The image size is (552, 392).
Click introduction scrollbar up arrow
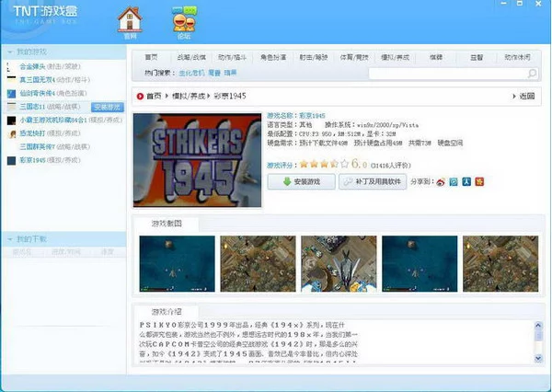pyautogui.click(x=538, y=325)
